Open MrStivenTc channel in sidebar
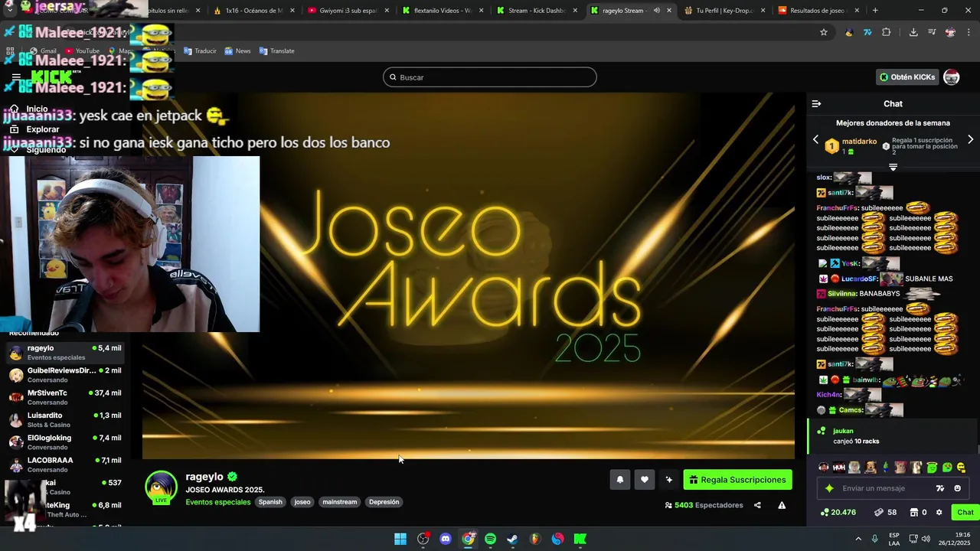980x551 pixels. [65, 397]
